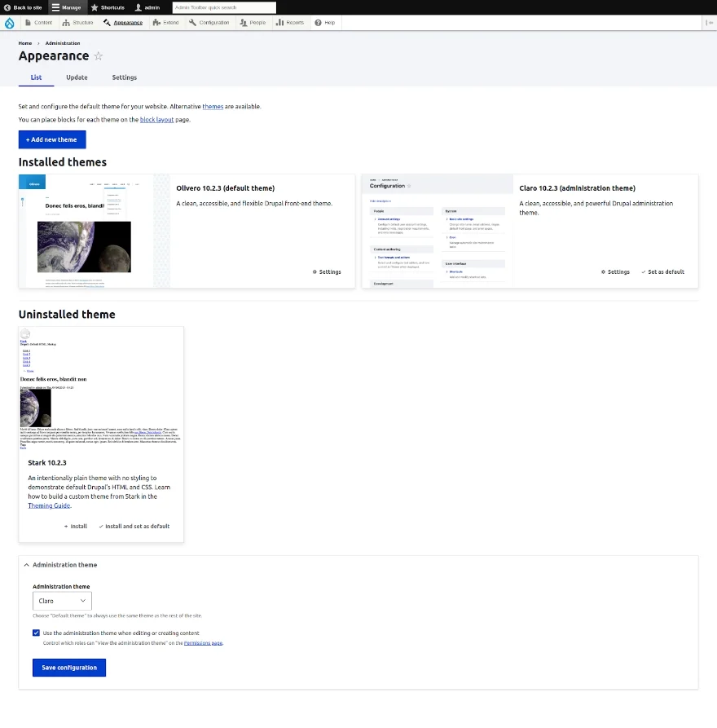Collapse toolbar with the right-edge orientation icon
This screenshot has height=728, width=717.
coord(710,23)
